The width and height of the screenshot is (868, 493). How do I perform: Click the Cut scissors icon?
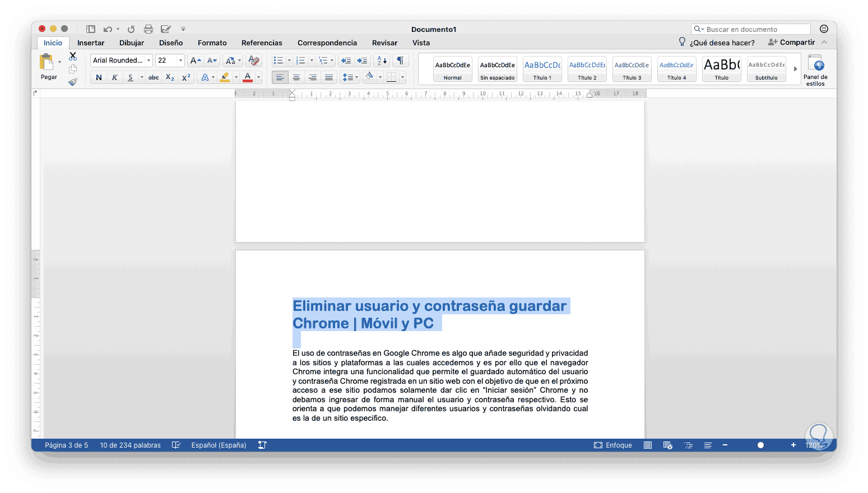[x=73, y=56]
